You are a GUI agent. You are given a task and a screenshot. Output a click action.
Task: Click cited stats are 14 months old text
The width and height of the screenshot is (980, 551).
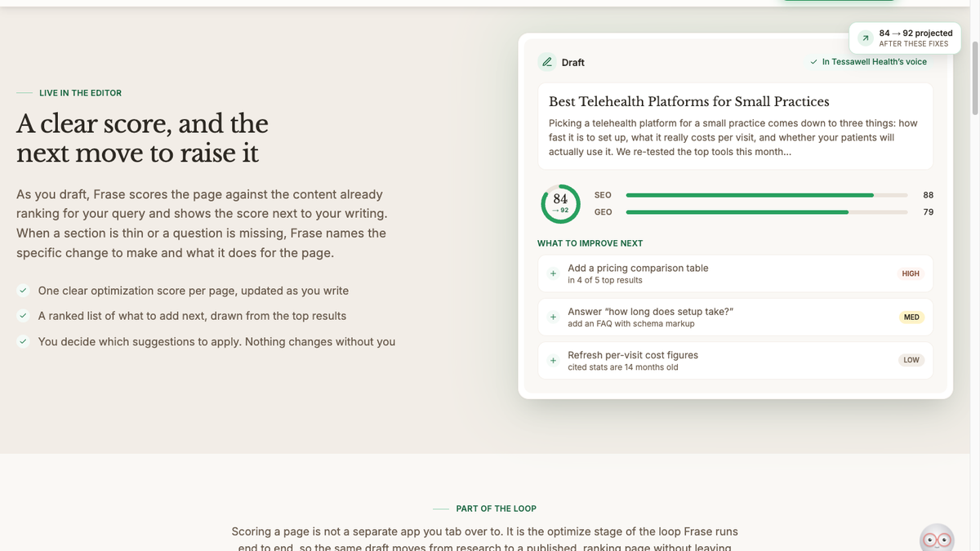[x=622, y=367]
